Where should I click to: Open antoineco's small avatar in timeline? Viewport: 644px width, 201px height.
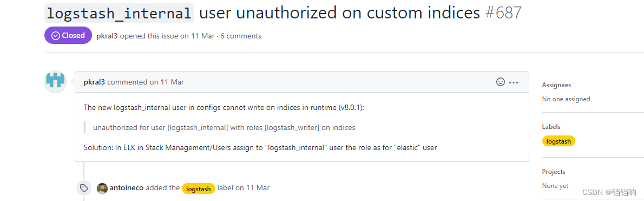pos(102,188)
